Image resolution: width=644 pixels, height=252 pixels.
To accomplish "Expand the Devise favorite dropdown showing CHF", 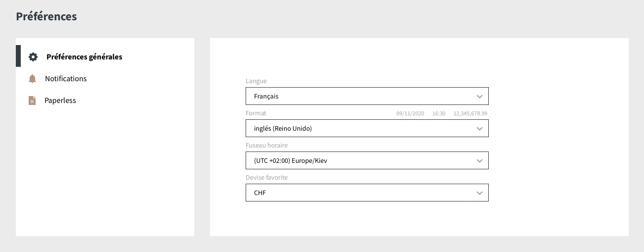I will click(367, 193).
